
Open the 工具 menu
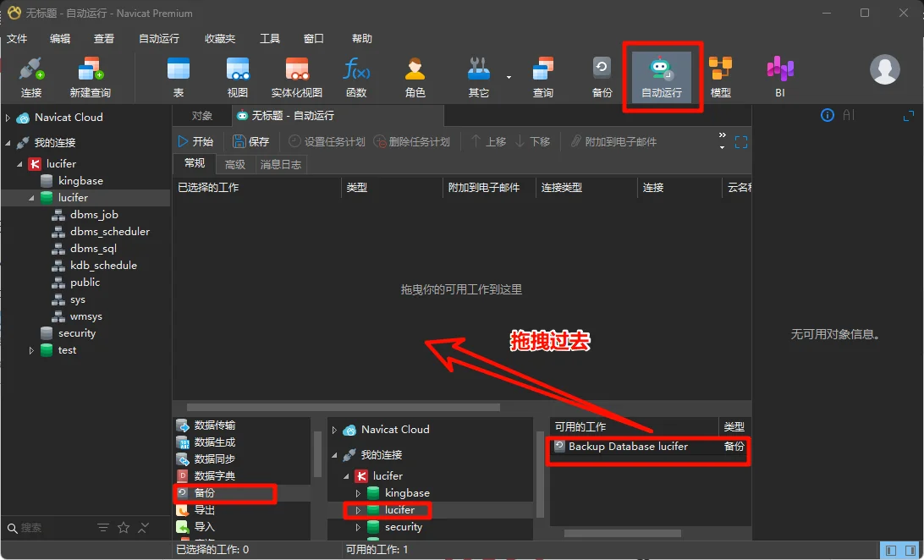(270, 38)
